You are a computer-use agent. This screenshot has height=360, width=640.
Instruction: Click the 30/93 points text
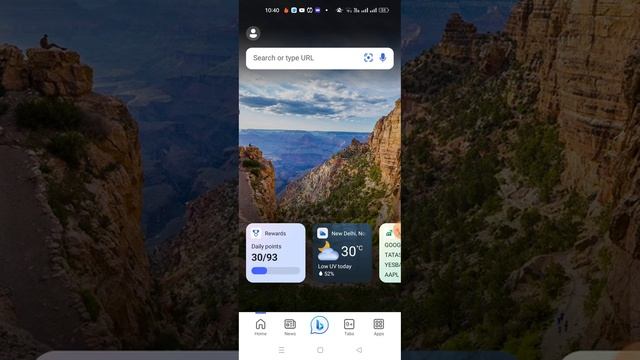[264, 258]
